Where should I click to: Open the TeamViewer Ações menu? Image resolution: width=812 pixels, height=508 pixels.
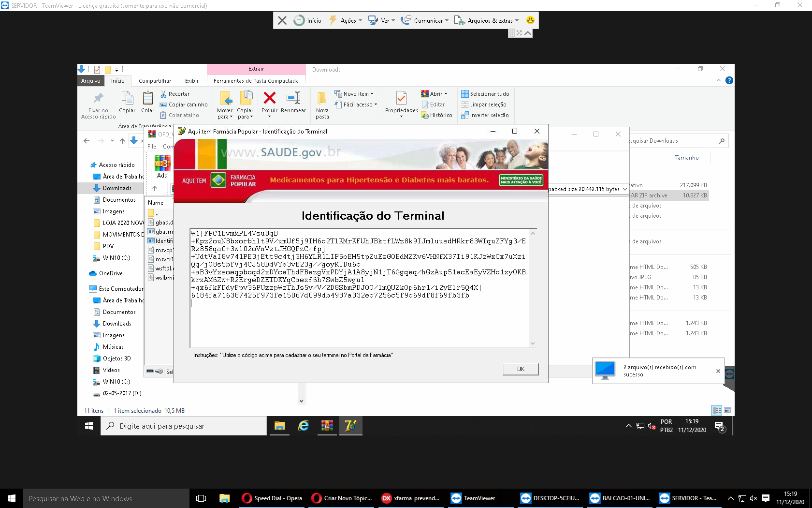345,20
